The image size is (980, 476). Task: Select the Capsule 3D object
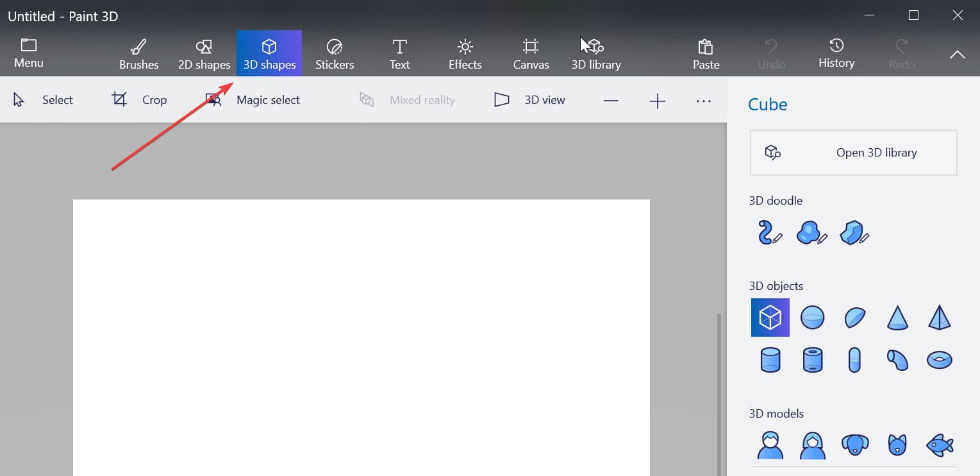855,360
